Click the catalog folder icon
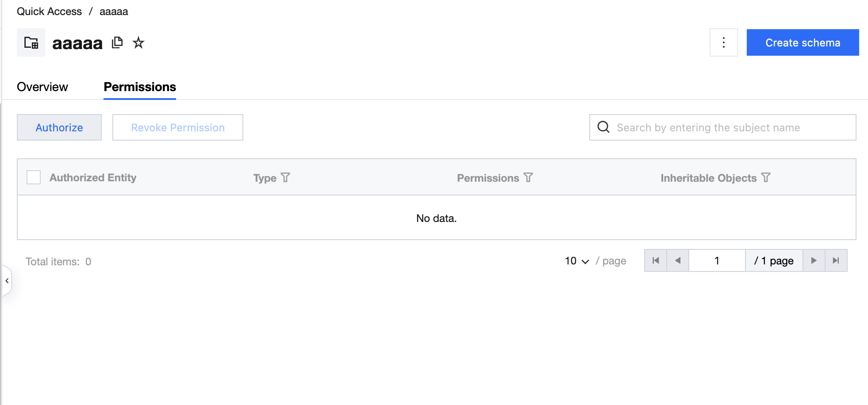The width and height of the screenshot is (868, 405). [x=31, y=43]
